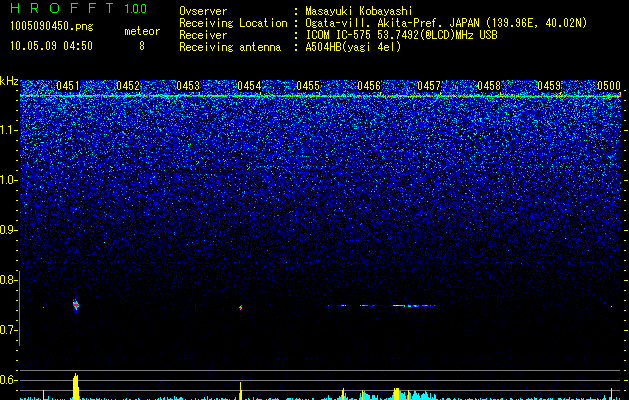Image resolution: width=629 pixels, height=400 pixels.
Task: Click the long horizontal echo trace near 0456
Action: (x=381, y=306)
